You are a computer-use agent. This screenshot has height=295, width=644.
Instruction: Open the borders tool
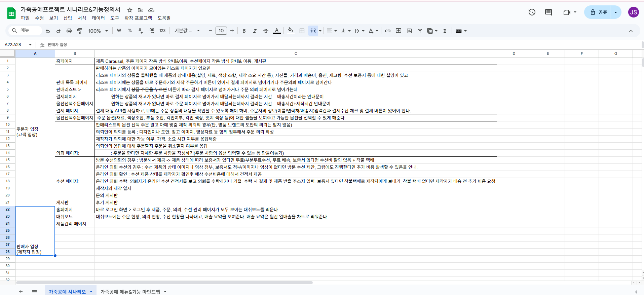click(x=302, y=31)
